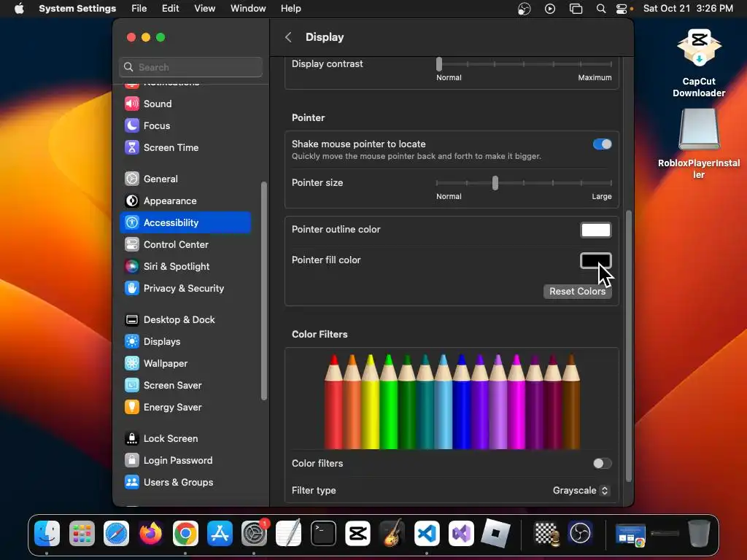This screenshot has width=747, height=560.
Task: Click the menu bar play circle icon
Action: tap(550, 9)
